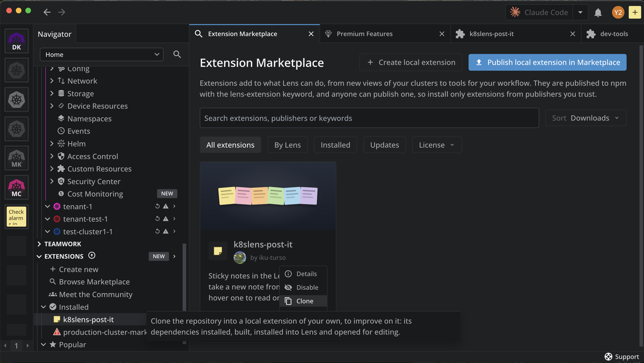Expand the TEAMWORK section
This screenshot has height=363, width=644.
tap(39, 244)
